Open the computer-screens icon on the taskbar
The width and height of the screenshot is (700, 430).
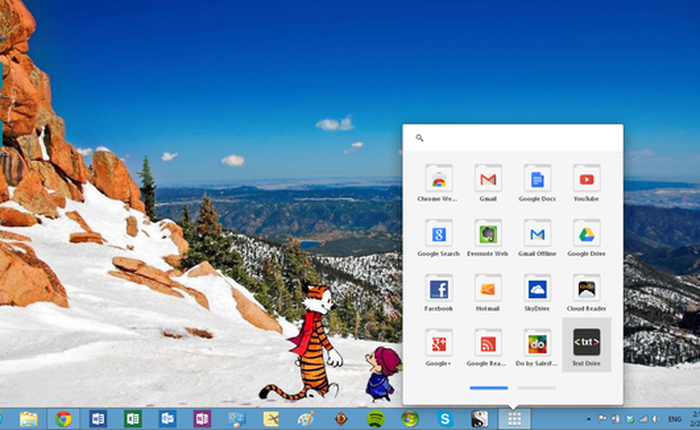tap(237, 419)
